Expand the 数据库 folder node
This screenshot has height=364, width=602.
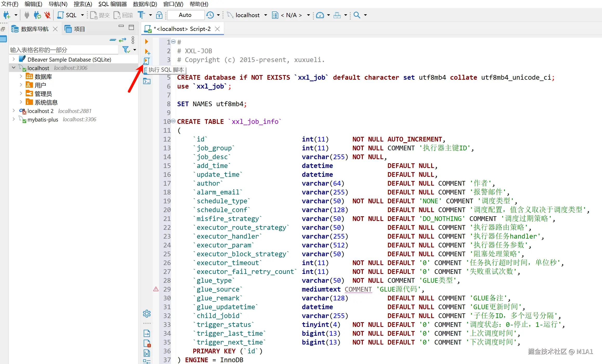21,77
